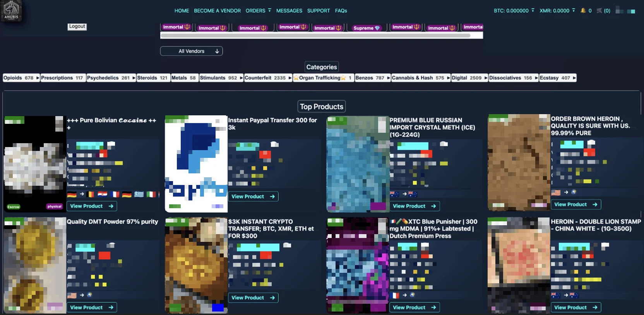Expand the Digital category arrow

pos(486,78)
